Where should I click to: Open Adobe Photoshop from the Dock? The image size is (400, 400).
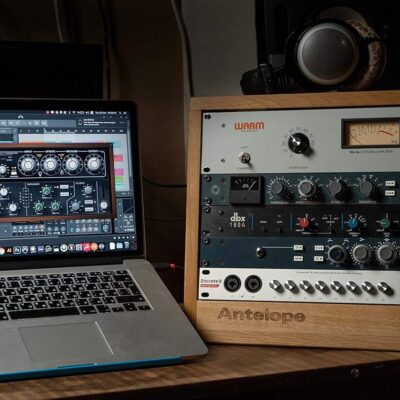[17, 250]
